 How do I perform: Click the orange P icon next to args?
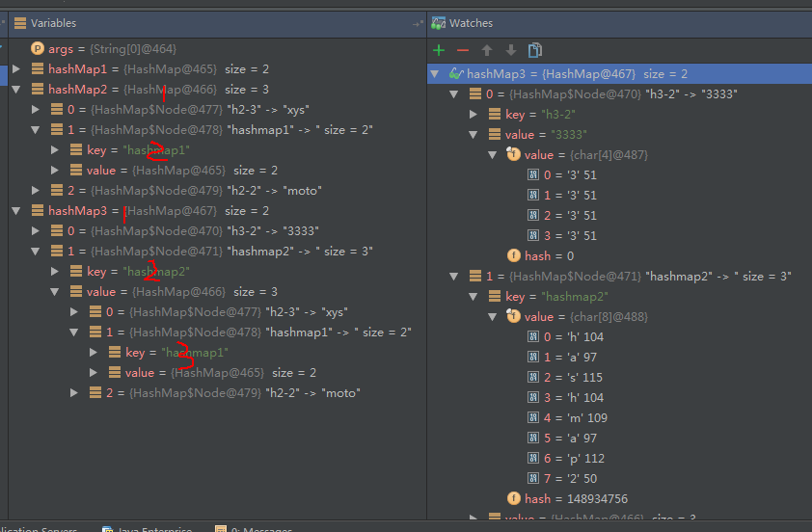click(38, 48)
